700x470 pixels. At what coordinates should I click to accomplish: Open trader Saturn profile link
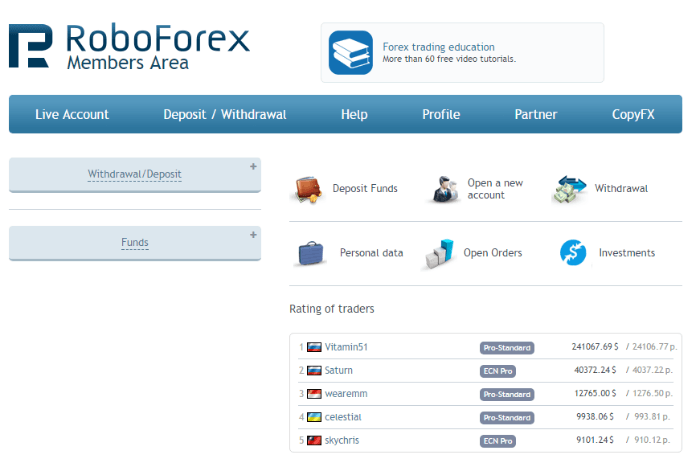pyautogui.click(x=339, y=370)
